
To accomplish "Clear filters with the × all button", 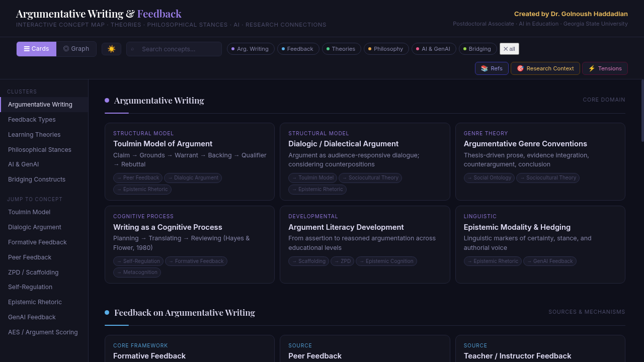I will coord(509,49).
